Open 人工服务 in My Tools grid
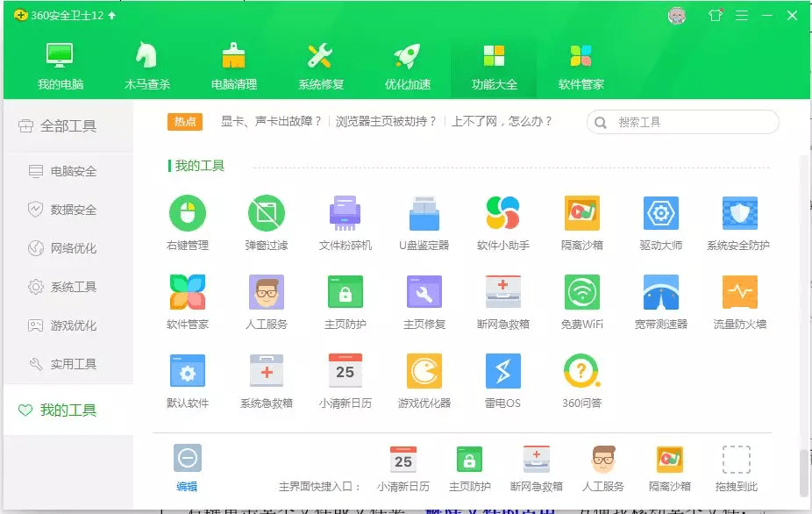The height and width of the screenshot is (514, 812). (x=267, y=302)
